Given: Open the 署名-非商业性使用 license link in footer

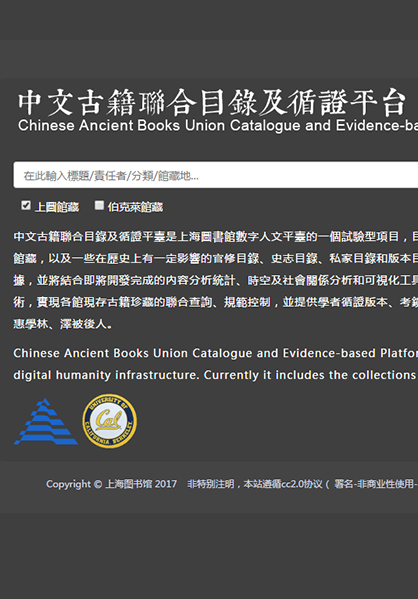Looking at the screenshot, I should coord(376,484).
